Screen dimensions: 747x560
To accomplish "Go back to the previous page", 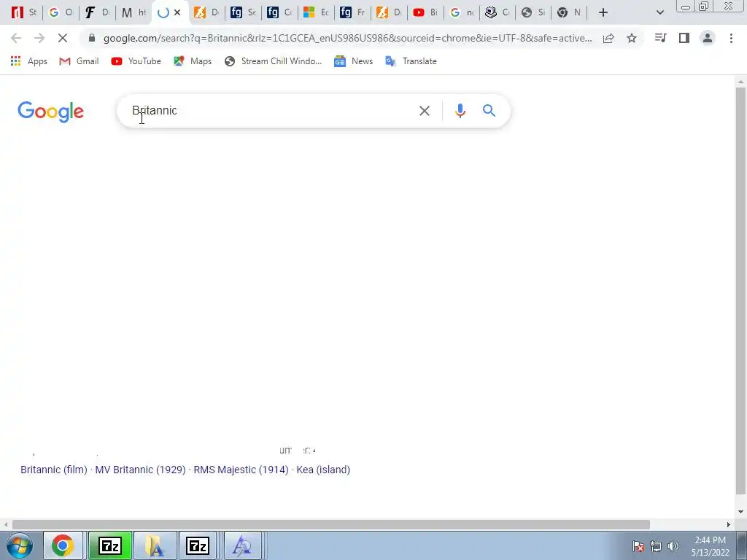I will click(x=16, y=38).
